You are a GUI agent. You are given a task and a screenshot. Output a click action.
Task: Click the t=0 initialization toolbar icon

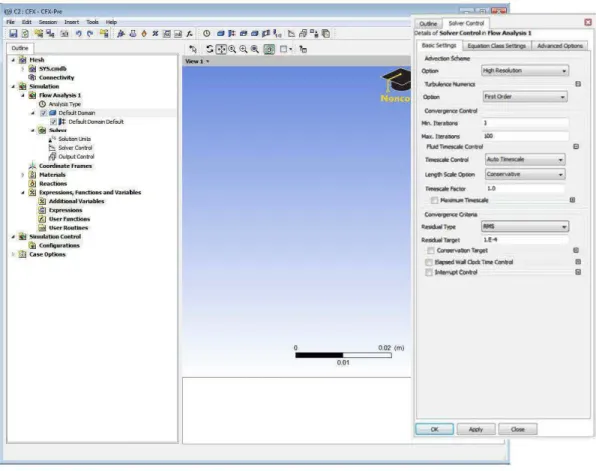coord(277,34)
